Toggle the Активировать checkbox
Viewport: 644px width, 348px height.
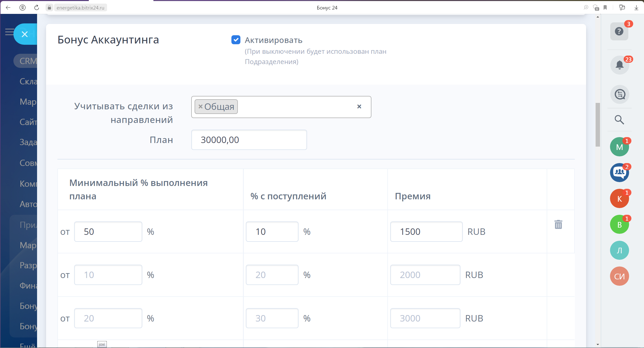point(236,40)
